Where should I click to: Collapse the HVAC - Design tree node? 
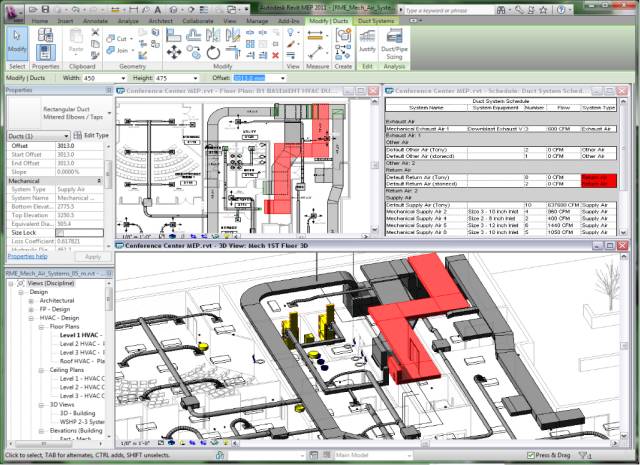pos(31,318)
